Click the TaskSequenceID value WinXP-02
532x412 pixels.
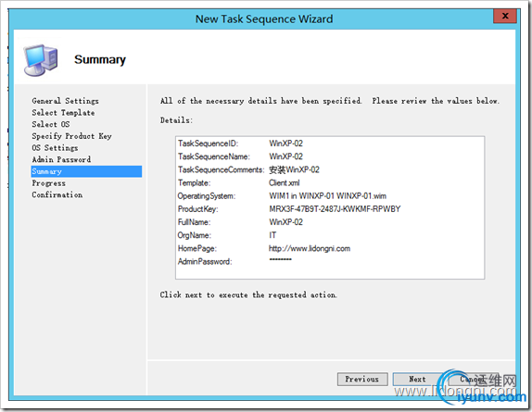click(285, 144)
